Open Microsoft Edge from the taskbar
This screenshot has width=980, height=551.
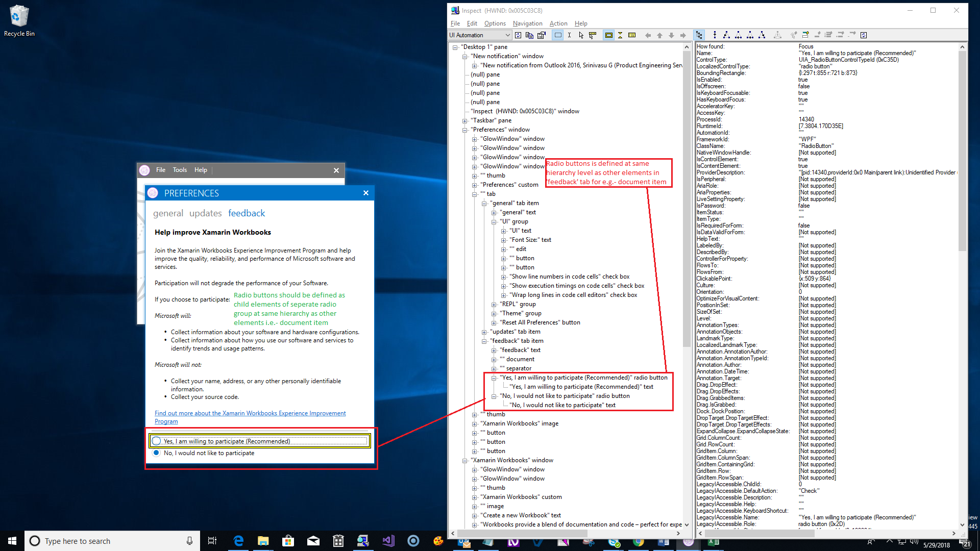click(238, 541)
